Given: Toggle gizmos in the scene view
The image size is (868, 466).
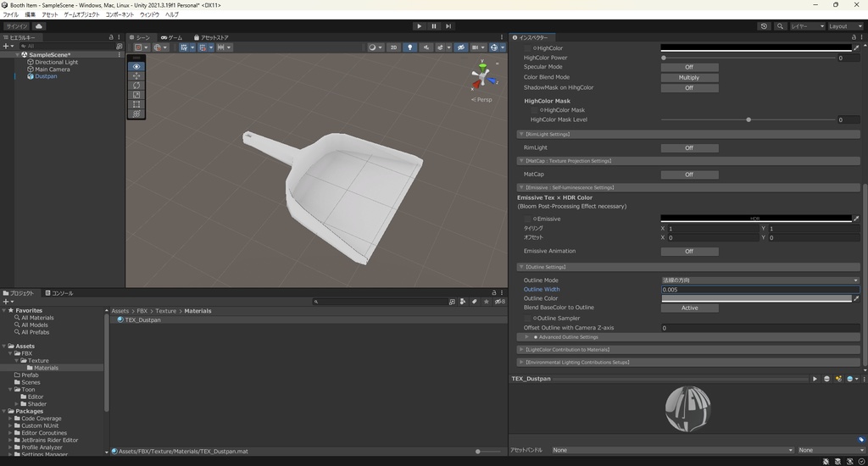Looking at the screenshot, I should point(494,47).
